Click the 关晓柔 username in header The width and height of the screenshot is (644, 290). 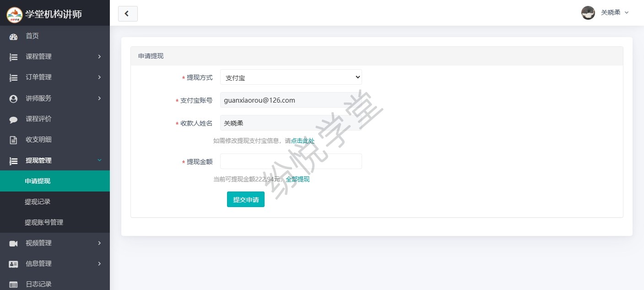coord(611,12)
